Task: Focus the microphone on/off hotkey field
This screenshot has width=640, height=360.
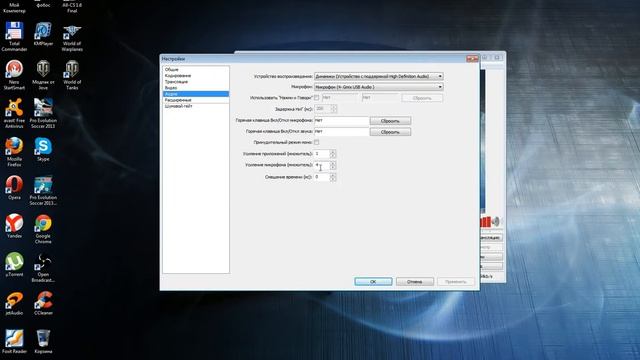Action: click(x=342, y=121)
